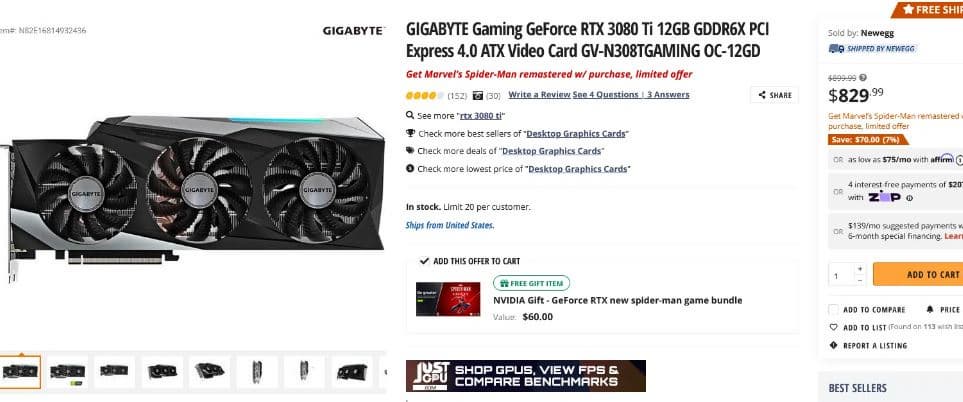
Task: Click the Zip payment info icon
Action: point(910,198)
